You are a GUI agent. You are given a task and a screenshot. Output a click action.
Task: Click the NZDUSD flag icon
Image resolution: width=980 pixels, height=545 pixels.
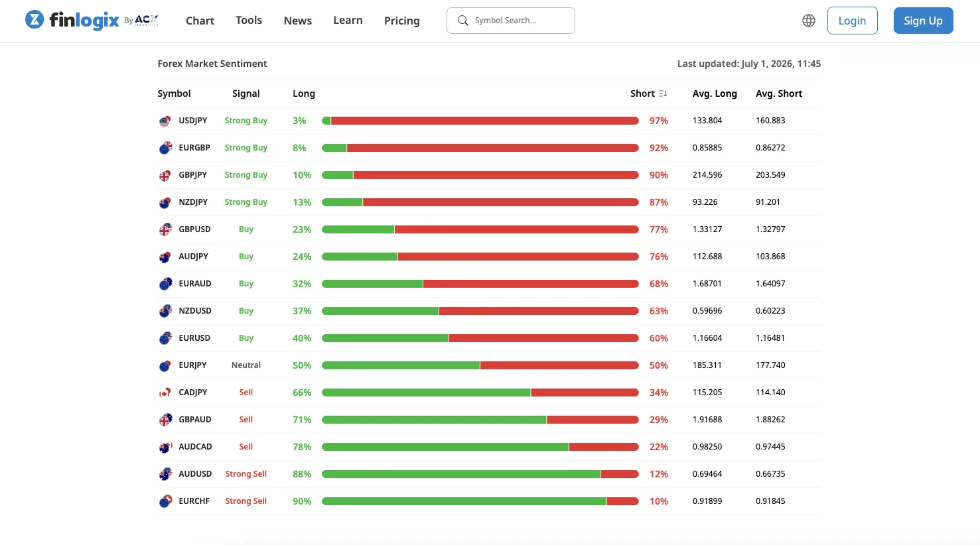(x=165, y=312)
